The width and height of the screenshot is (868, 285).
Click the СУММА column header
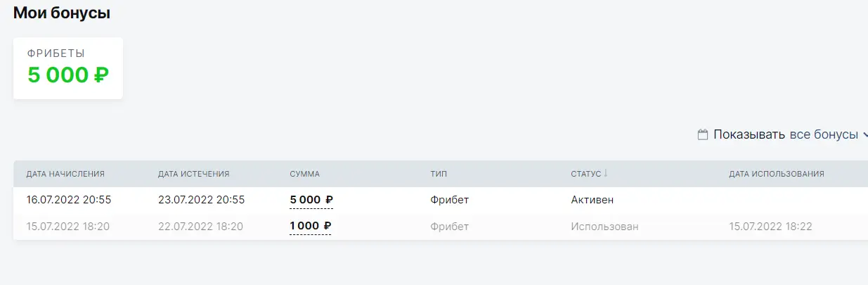(304, 174)
